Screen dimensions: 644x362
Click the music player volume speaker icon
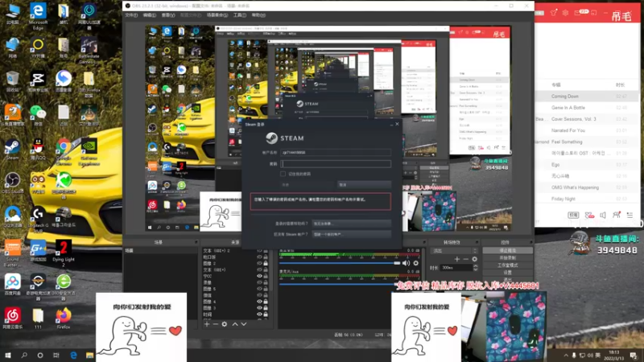(x=602, y=215)
